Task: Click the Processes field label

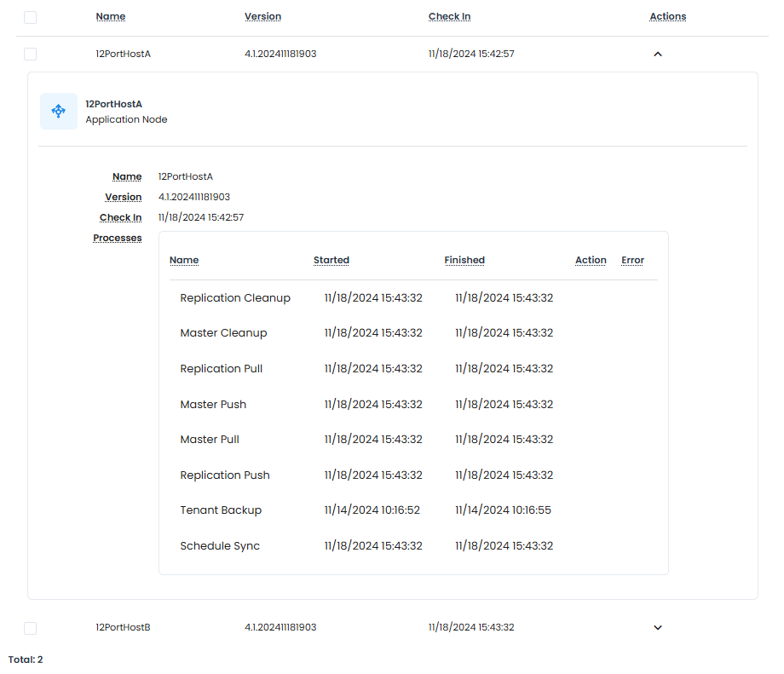Action: [x=117, y=239]
